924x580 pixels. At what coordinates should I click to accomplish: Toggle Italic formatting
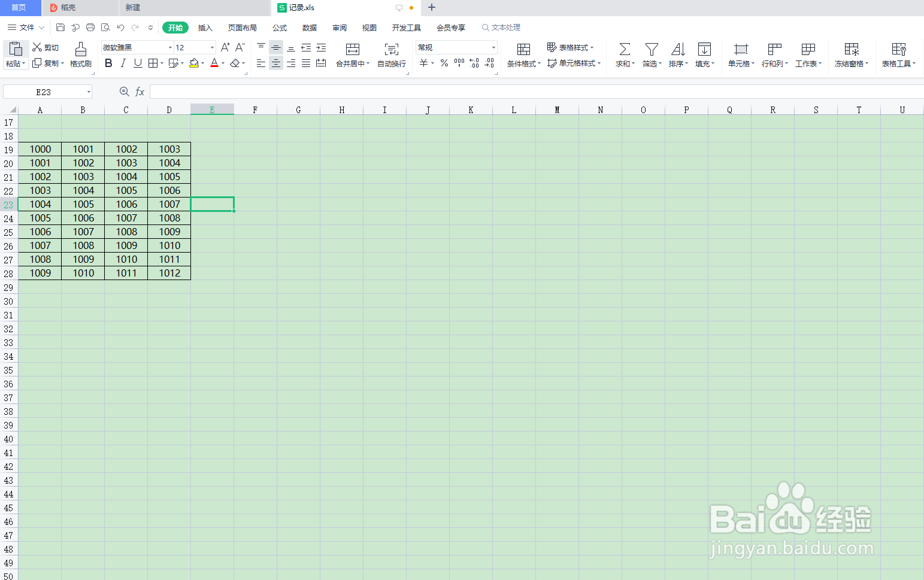[x=123, y=63]
